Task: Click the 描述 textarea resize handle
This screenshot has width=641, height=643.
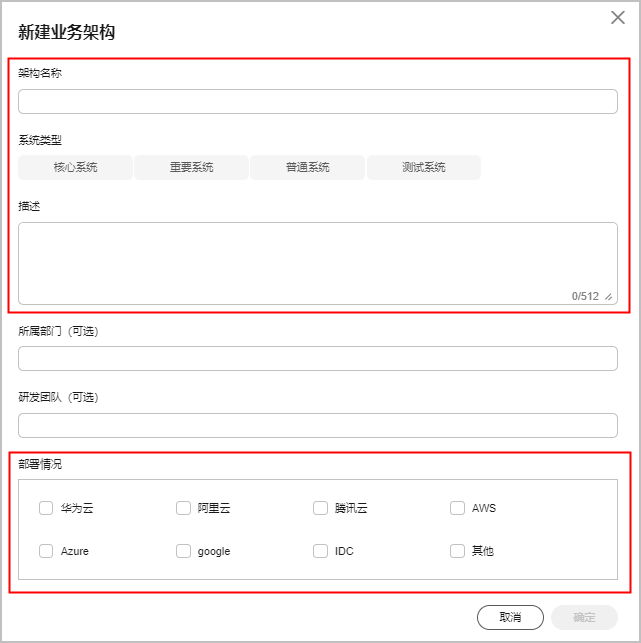Action: 609,296
